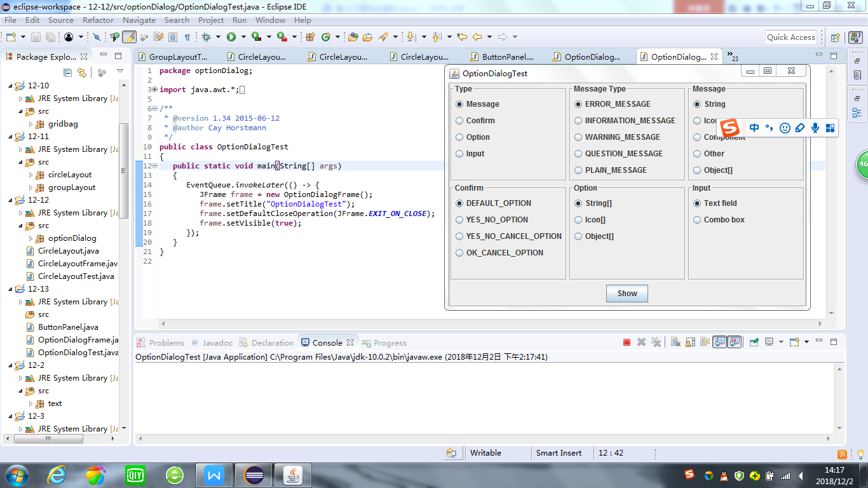Open the Run button dropdown arrow
Screen dimensions: 868x488
243,37
